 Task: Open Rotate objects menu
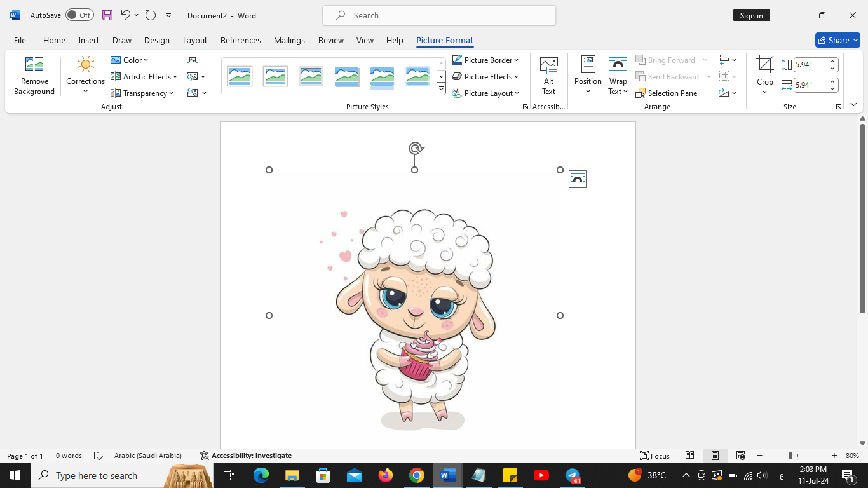(x=727, y=93)
